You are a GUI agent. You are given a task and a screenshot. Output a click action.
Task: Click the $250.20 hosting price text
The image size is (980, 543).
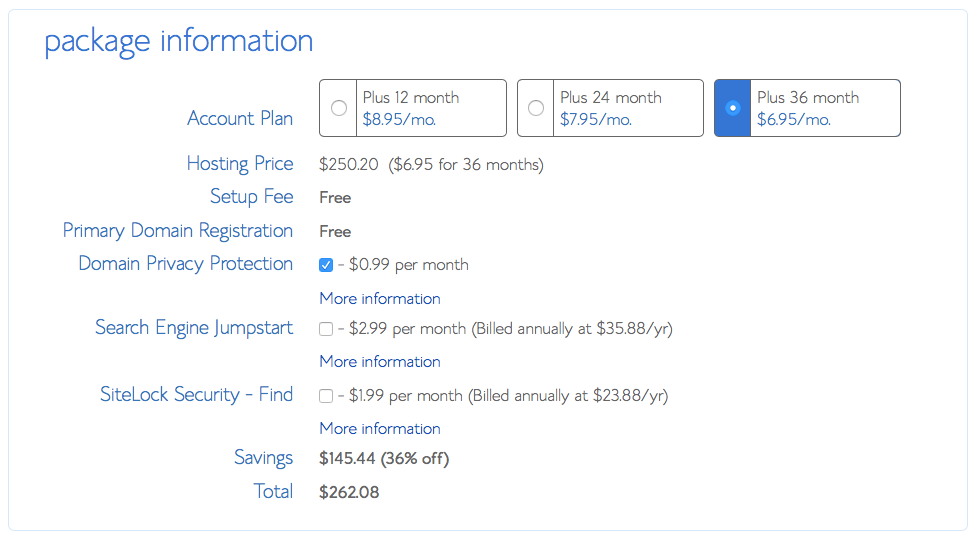point(348,164)
